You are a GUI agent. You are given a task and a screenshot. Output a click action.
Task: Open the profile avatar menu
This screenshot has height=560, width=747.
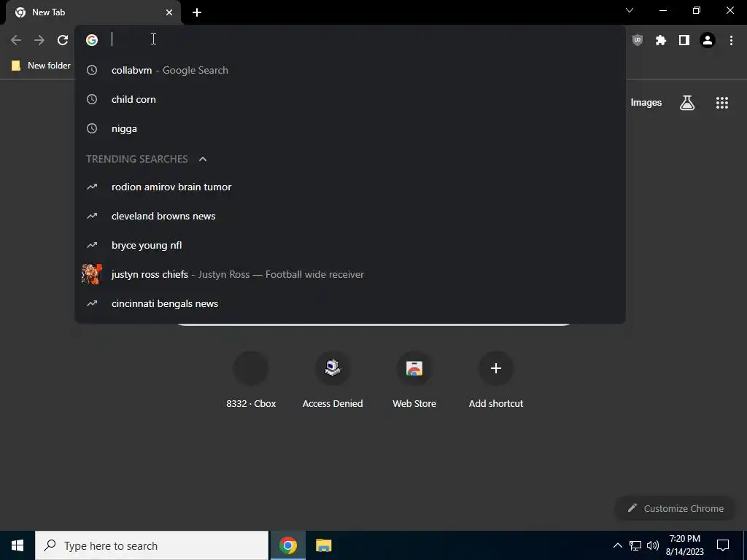(x=708, y=40)
